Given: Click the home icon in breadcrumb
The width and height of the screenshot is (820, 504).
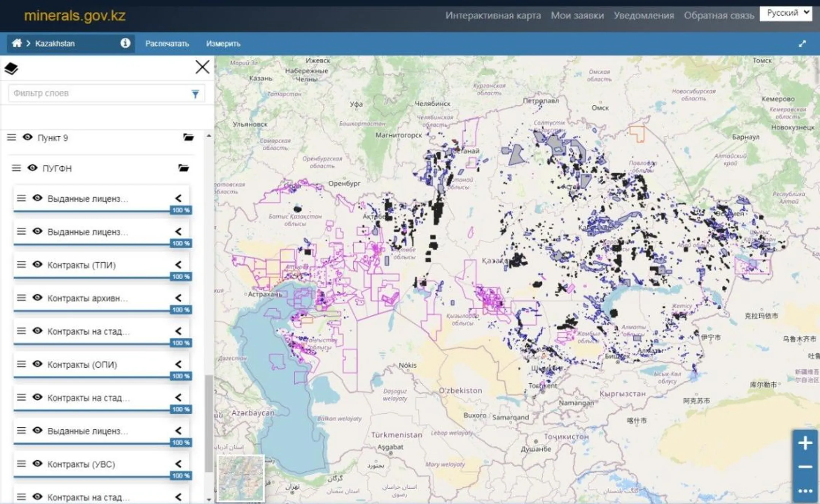Looking at the screenshot, I should 16,43.
